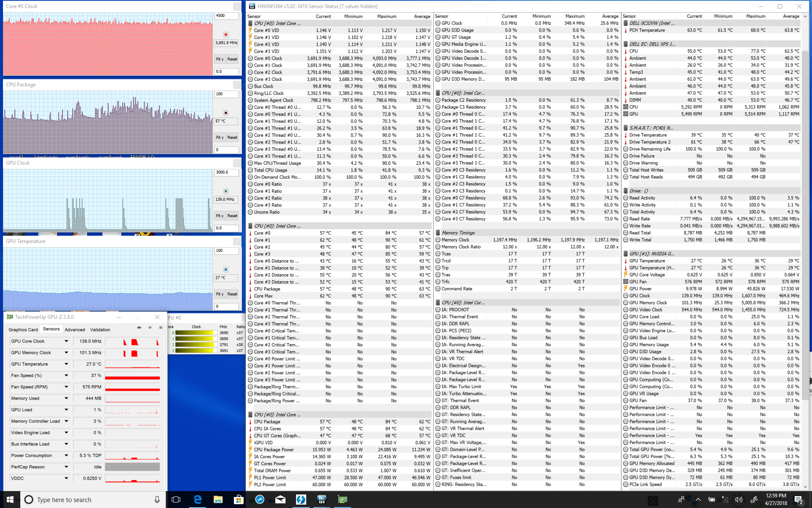The image size is (812, 508).
Task: Open the Mail taskbar icon
Action: [x=280, y=500]
